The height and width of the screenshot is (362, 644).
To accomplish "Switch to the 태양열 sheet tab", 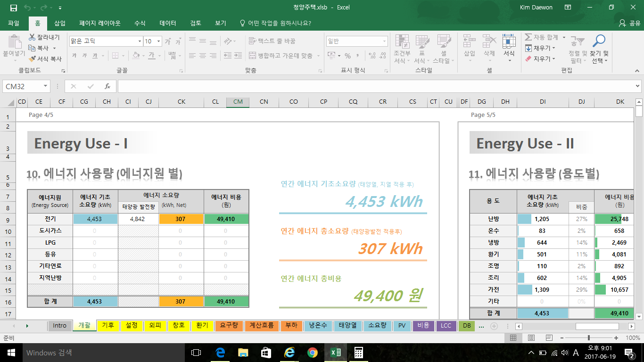I will [348, 325].
